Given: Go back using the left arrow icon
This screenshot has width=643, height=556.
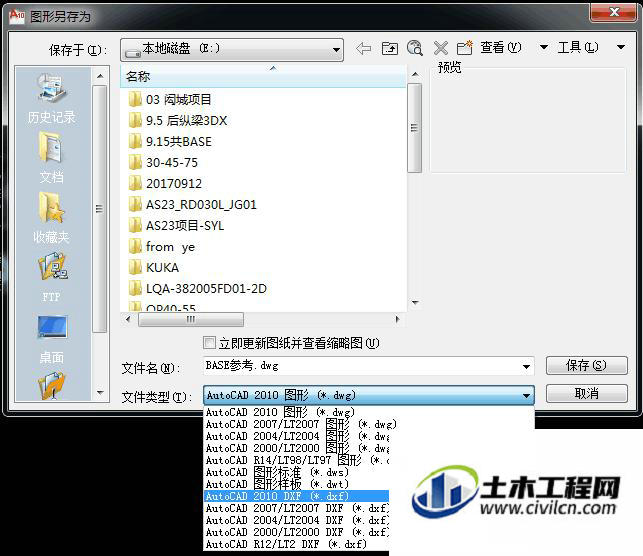Looking at the screenshot, I should point(363,49).
